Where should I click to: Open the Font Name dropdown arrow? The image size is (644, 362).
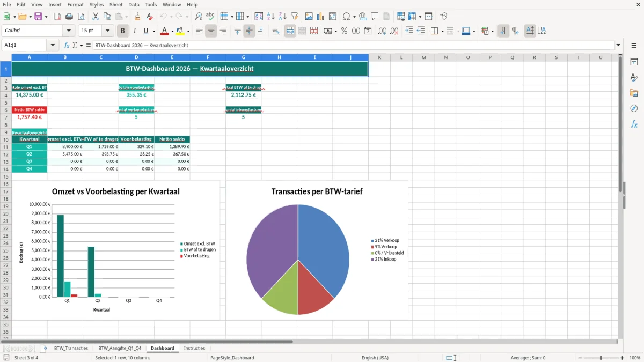click(69, 31)
